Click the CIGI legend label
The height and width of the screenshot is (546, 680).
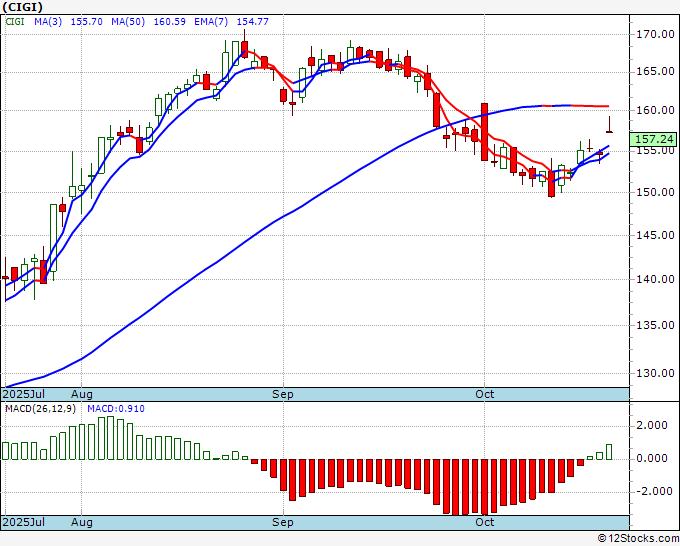[15, 21]
